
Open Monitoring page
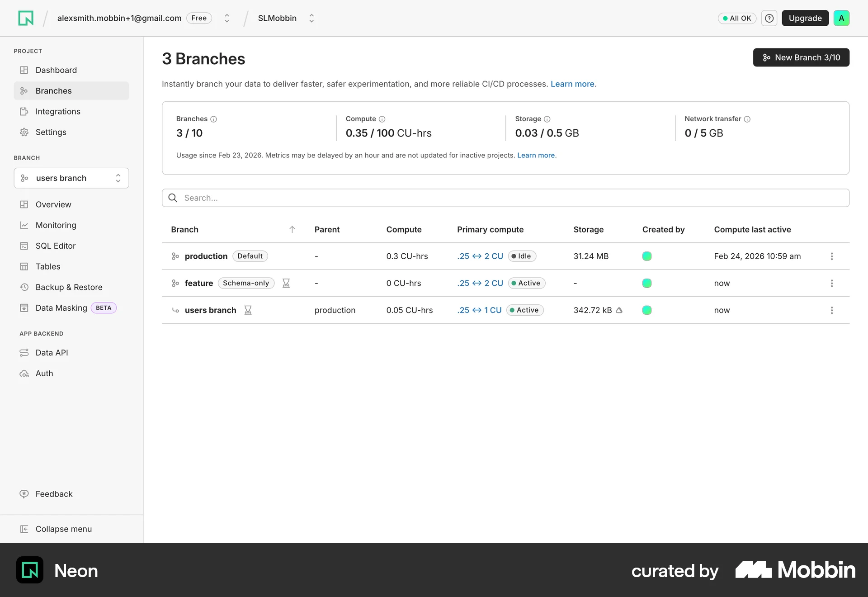[x=71, y=225]
